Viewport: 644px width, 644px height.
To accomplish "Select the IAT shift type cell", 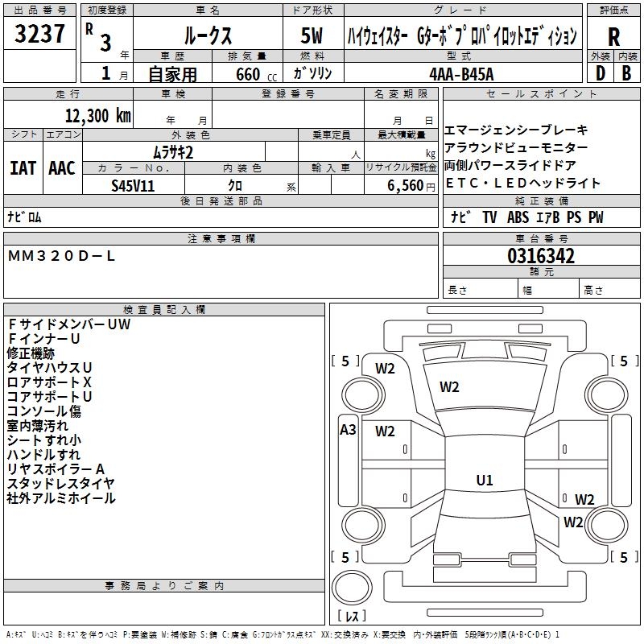I will point(23,168).
